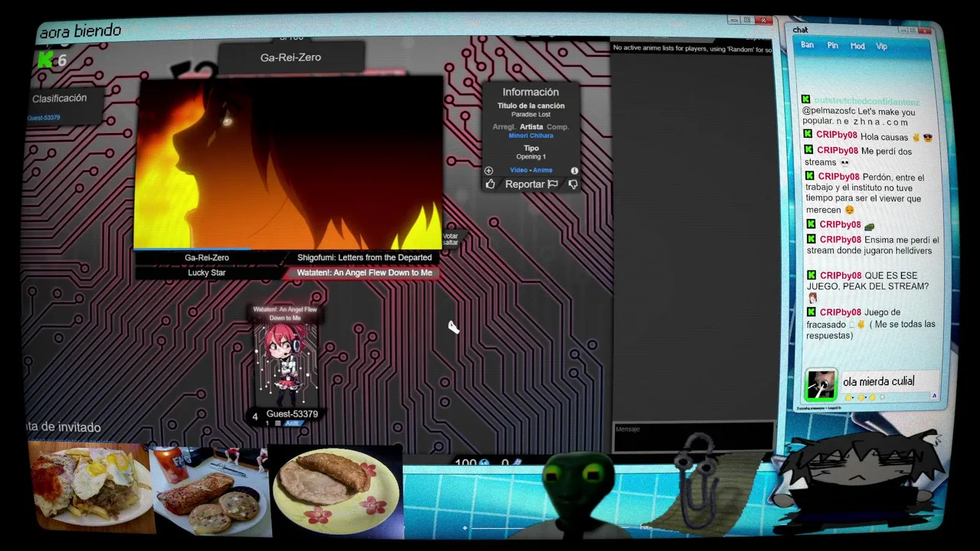Click the Pin option in chat window

click(833, 46)
